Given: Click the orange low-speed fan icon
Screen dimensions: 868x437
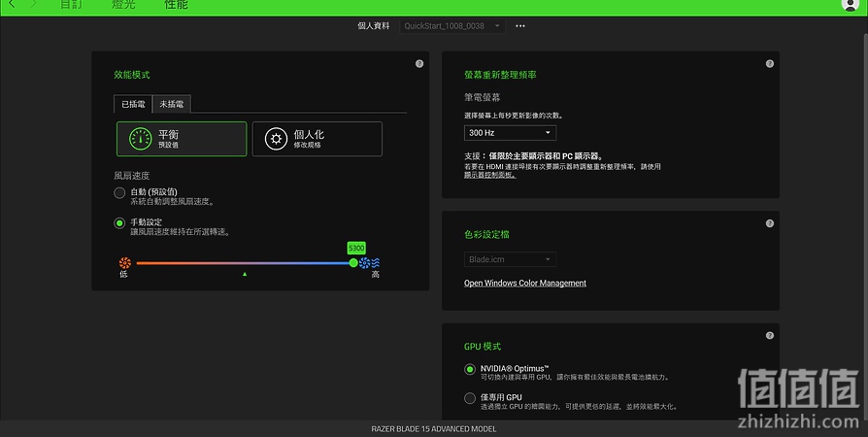Looking at the screenshot, I should coord(124,262).
